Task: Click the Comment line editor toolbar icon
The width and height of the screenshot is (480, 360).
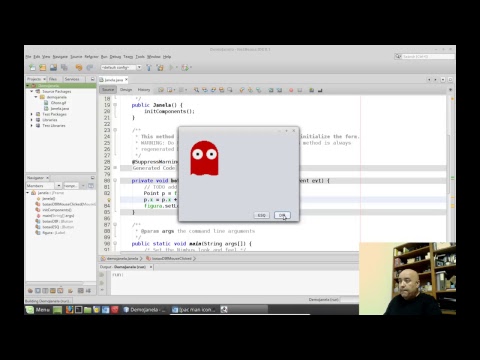Action: (x=312, y=90)
